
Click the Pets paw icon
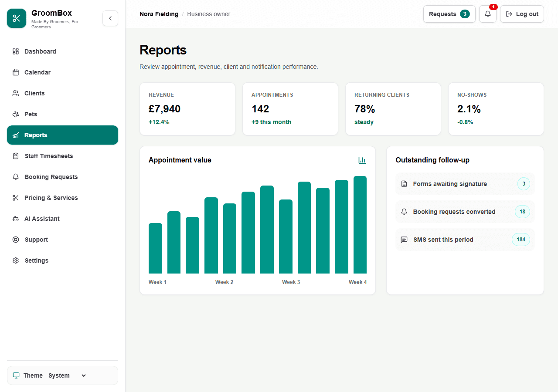(x=16, y=114)
